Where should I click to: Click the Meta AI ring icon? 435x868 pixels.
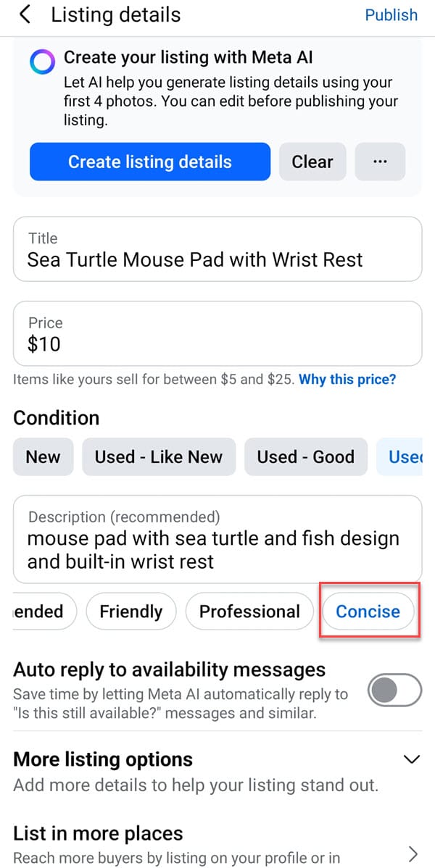(42, 64)
